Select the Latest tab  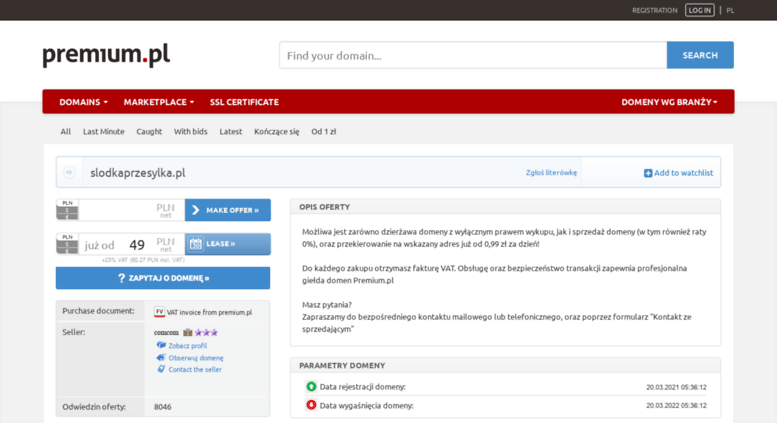tap(231, 132)
